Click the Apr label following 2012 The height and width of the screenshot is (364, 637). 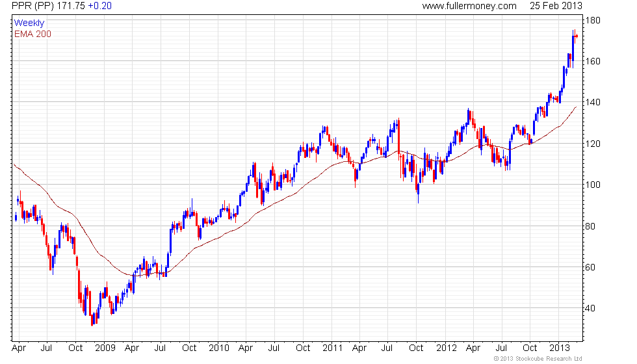click(473, 348)
